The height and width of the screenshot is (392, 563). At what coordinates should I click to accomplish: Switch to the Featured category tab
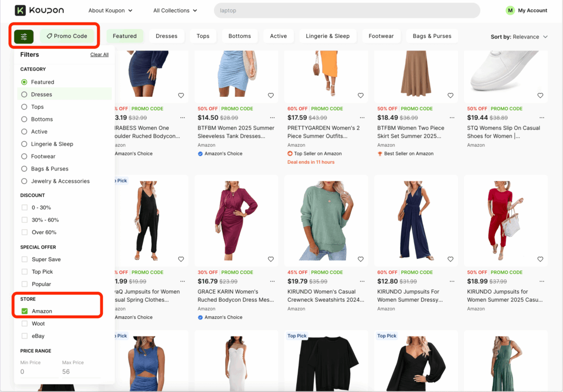tap(125, 36)
